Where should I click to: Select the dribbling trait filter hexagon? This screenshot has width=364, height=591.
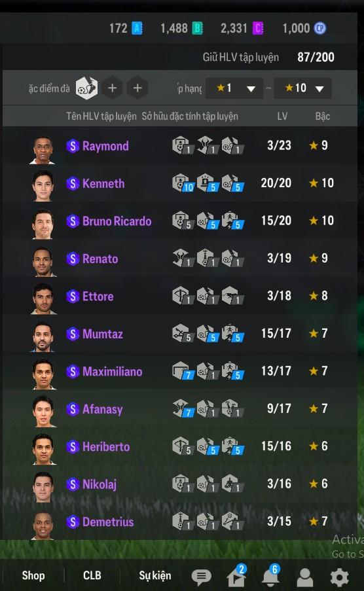click(x=86, y=88)
